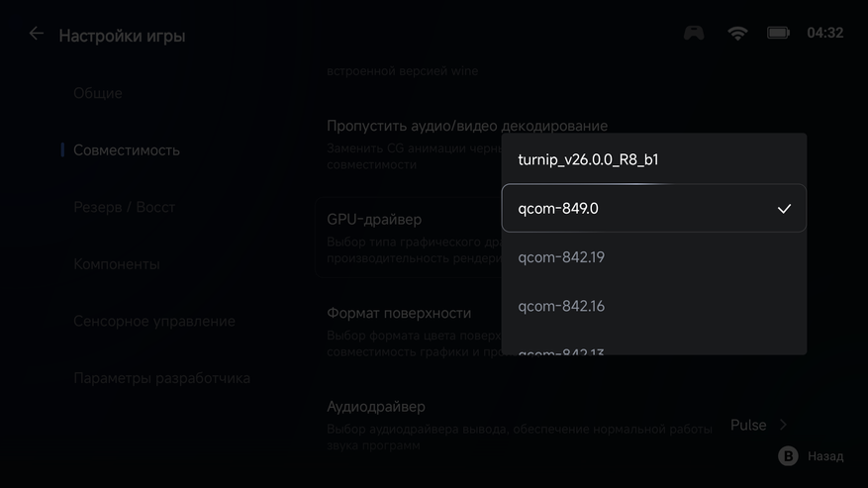Click the B button icon
Viewport: 868px width, 488px height.
coord(788,455)
